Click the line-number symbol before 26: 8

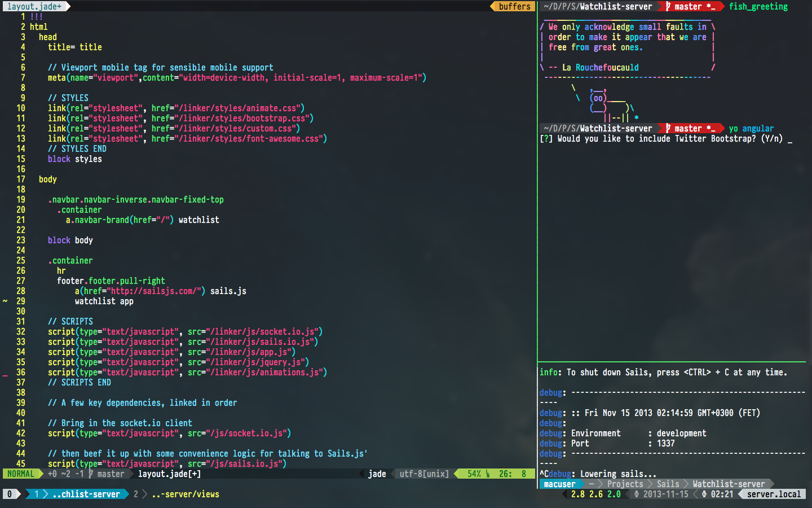488,474
